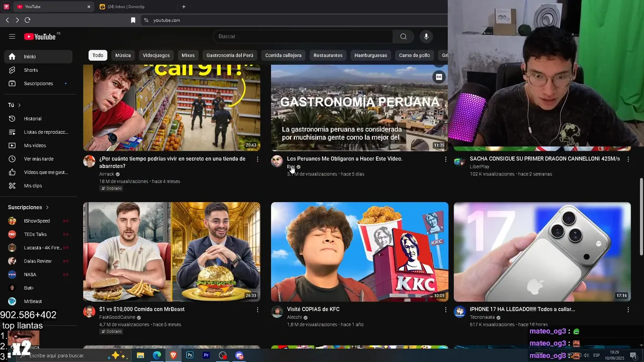Select the Comida callejera chip
Image resolution: width=644 pixels, height=362 pixels.
click(x=283, y=55)
